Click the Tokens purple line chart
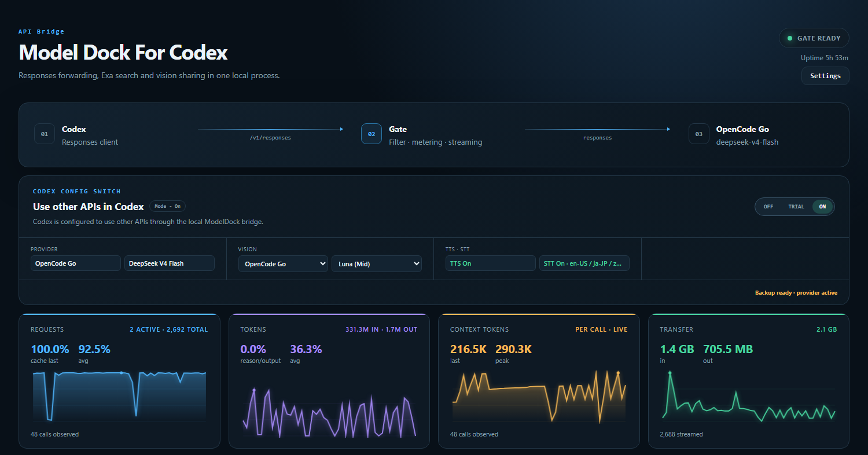Image resolution: width=868 pixels, height=455 pixels. click(329, 412)
